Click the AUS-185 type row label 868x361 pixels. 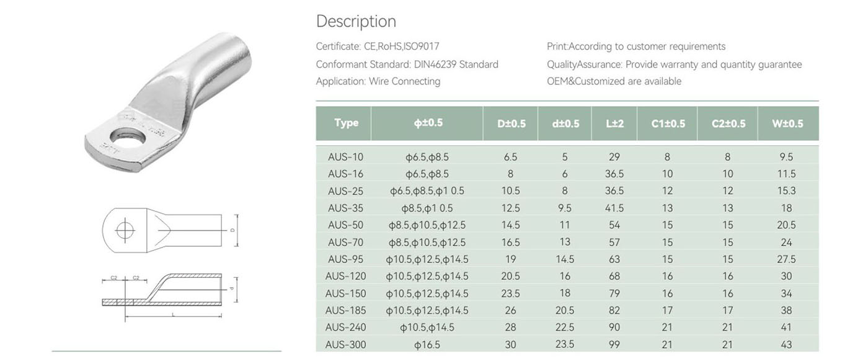pos(345,310)
